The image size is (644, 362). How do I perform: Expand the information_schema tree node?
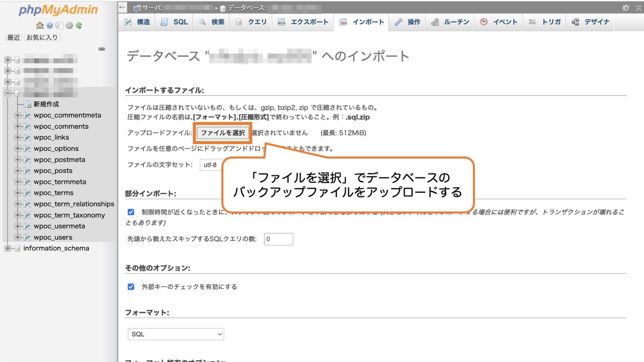tap(8, 248)
